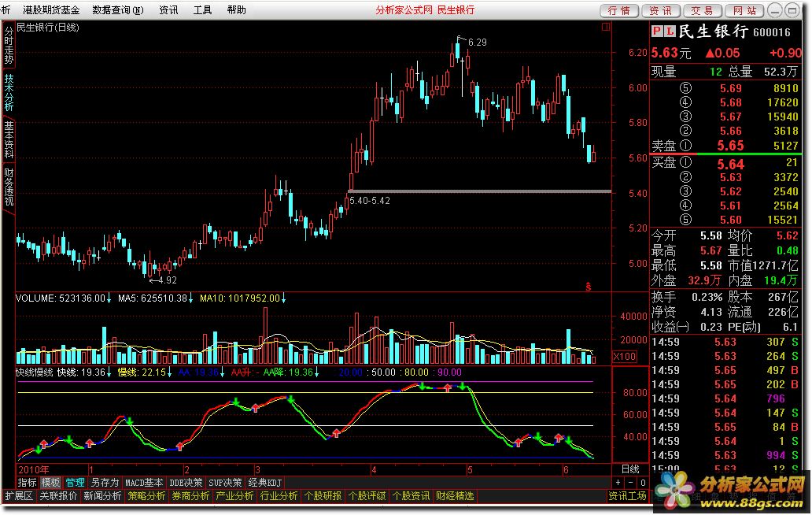
Task: Switch to the 技术分析 side tab
Action: [9, 92]
